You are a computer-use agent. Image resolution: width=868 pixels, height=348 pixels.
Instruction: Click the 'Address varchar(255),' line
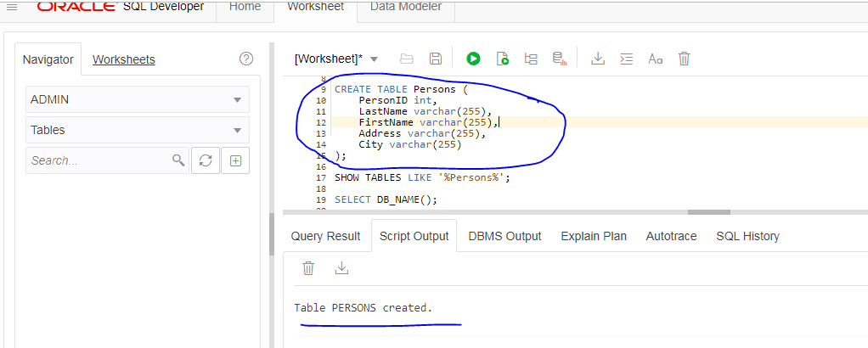(x=422, y=133)
